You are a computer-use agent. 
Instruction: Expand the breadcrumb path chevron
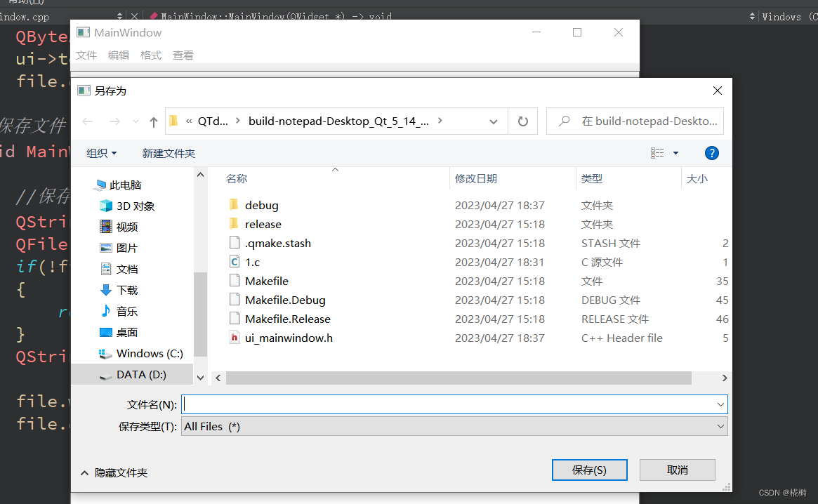pos(440,120)
